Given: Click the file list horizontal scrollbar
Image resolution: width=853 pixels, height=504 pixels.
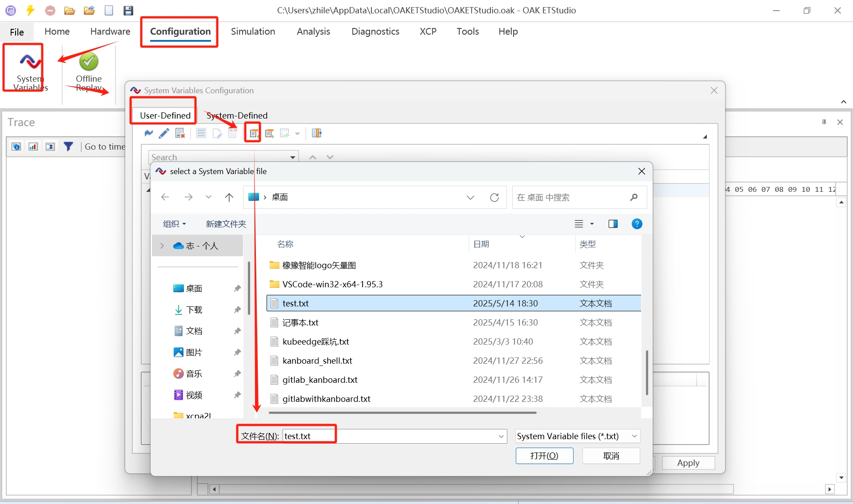Looking at the screenshot, I should 402,413.
